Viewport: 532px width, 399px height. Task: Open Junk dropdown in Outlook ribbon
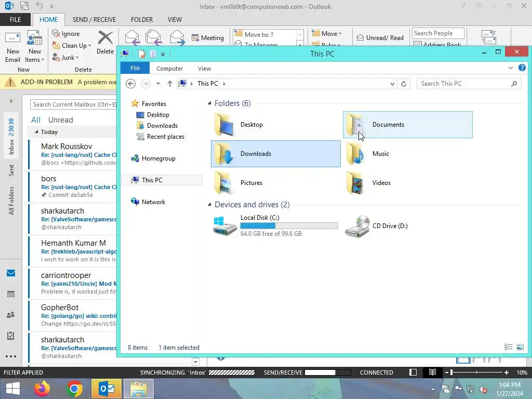pyautogui.click(x=65, y=57)
